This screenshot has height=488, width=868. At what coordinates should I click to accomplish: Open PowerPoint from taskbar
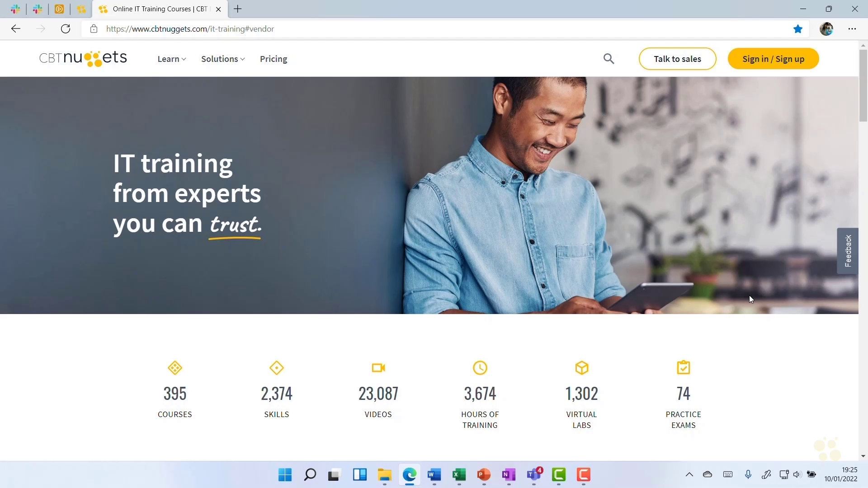coord(484,475)
